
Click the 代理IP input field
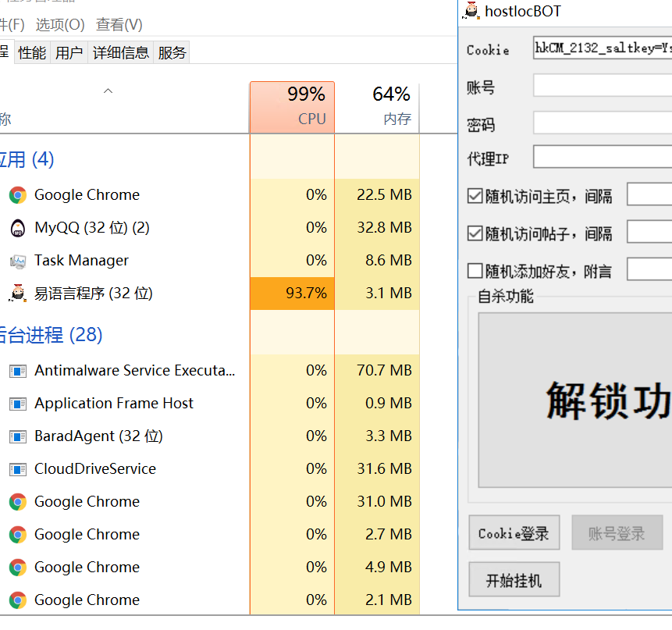[x=602, y=157]
